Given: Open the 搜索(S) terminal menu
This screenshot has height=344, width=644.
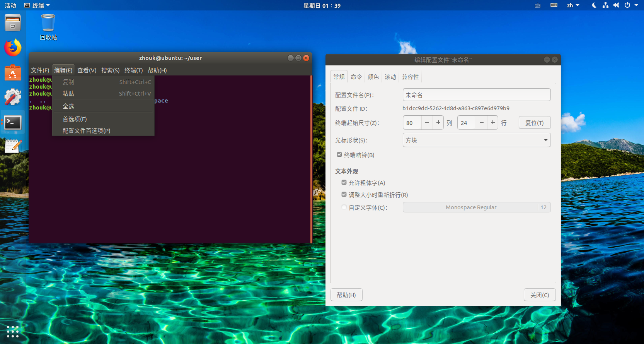Looking at the screenshot, I should coord(111,70).
